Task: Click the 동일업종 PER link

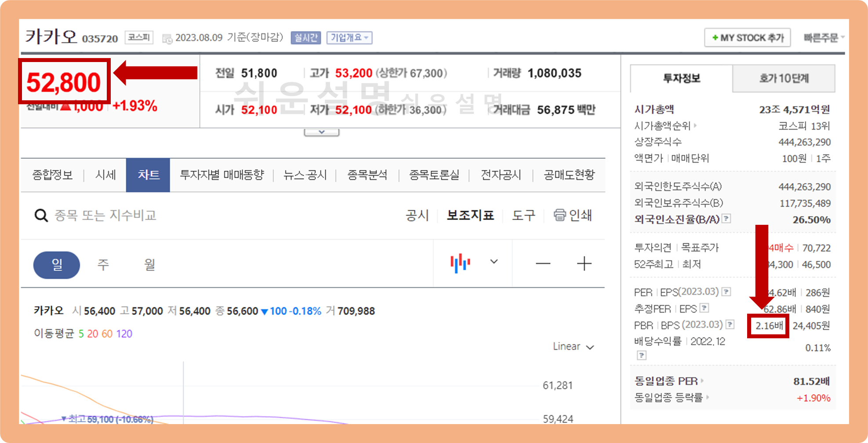Action: [x=666, y=381]
